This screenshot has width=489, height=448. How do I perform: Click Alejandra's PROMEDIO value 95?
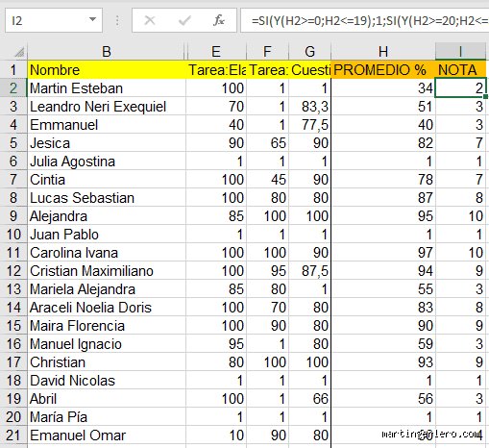[x=383, y=216]
